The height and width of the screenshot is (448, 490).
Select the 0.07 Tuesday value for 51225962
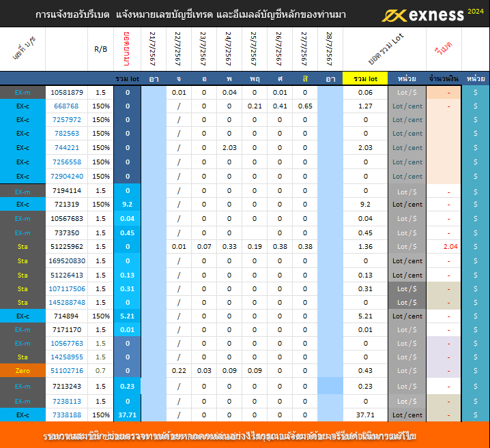[x=204, y=247]
